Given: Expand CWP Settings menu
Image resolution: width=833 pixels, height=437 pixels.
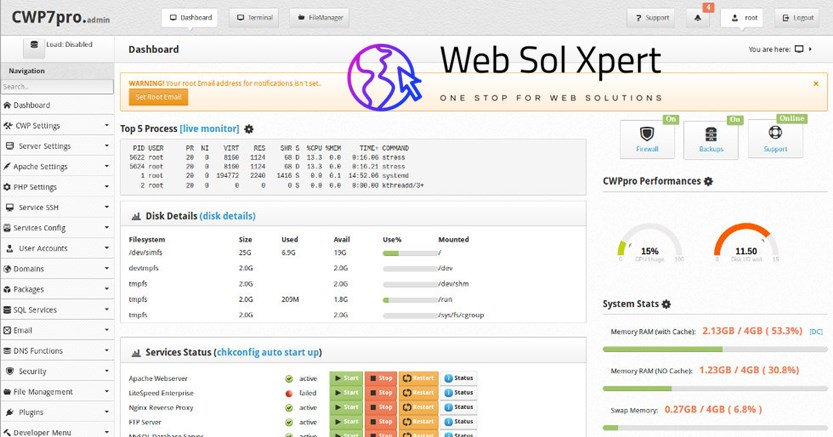Looking at the screenshot, I should (x=57, y=126).
